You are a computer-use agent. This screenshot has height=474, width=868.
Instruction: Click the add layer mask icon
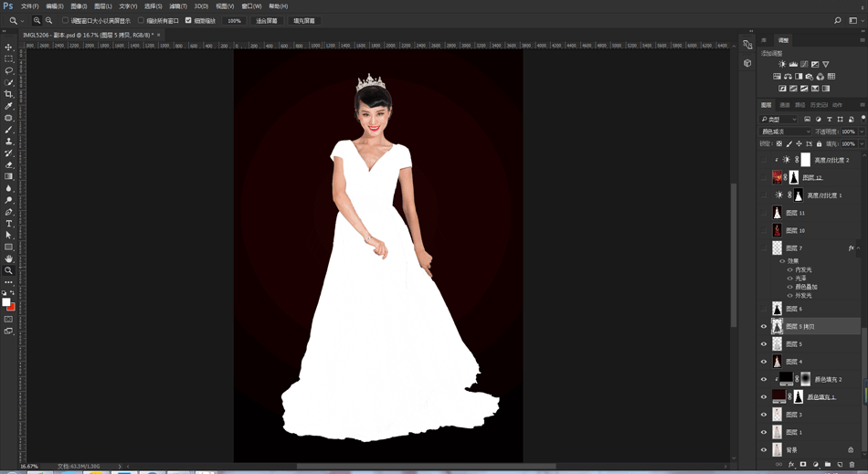[x=803, y=465]
